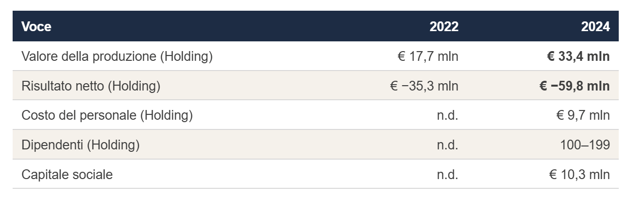Select n.d. in the Costo del personale row
Image resolution: width=644 pixels, height=200 pixels.
[447, 115]
